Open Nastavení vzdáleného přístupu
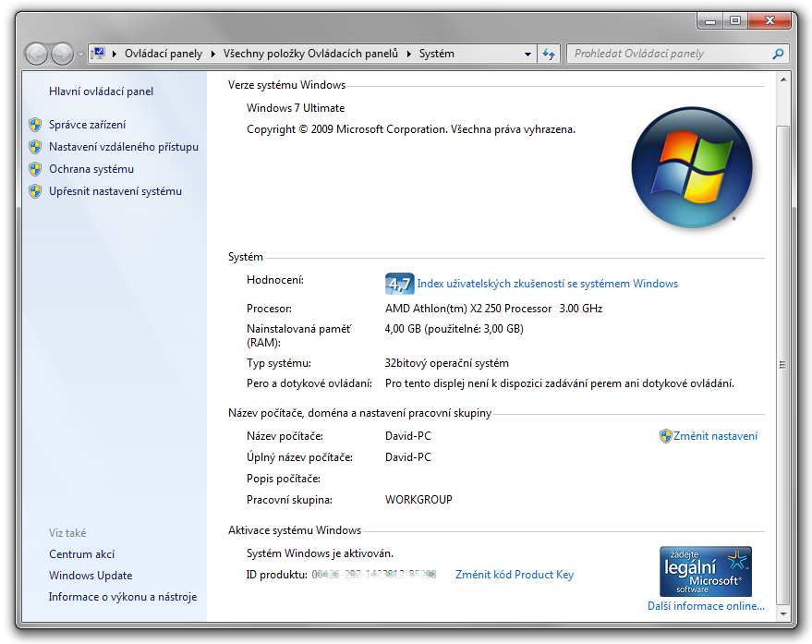The image size is (812, 644). point(124,147)
